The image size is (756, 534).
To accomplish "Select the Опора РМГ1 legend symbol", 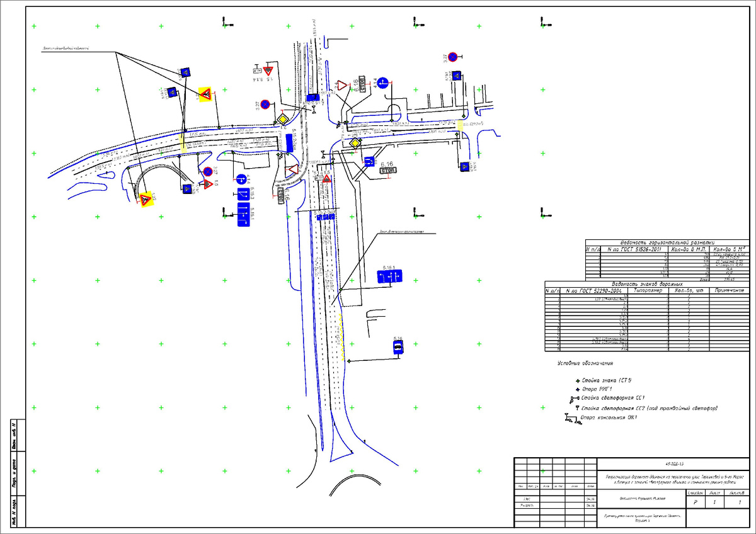I will point(578,390).
